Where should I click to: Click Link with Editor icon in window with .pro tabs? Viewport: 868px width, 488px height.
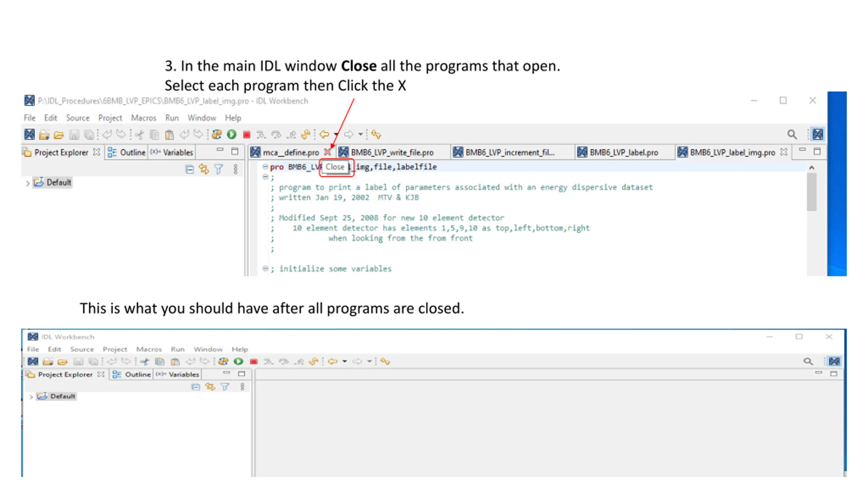click(204, 169)
